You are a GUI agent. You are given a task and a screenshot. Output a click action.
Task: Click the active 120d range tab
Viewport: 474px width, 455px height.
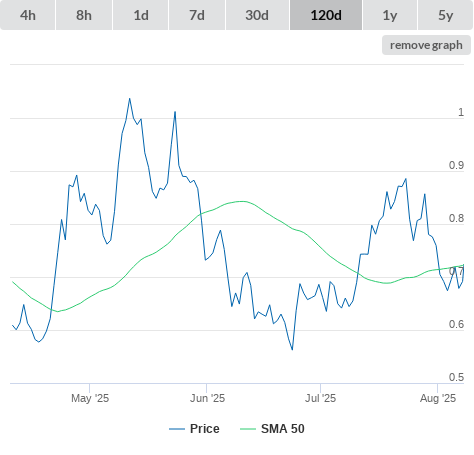click(x=326, y=15)
